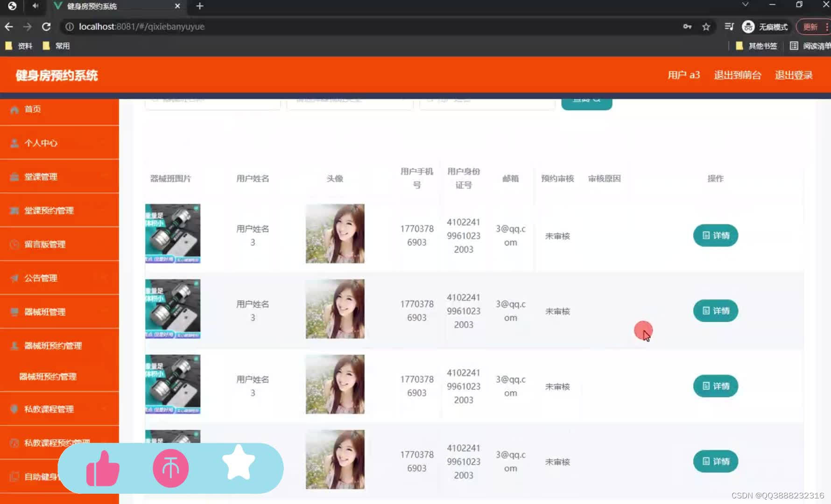Screen dimensions: 831x504
Task: Click 详情 button in the first row
Action: pyautogui.click(x=715, y=236)
